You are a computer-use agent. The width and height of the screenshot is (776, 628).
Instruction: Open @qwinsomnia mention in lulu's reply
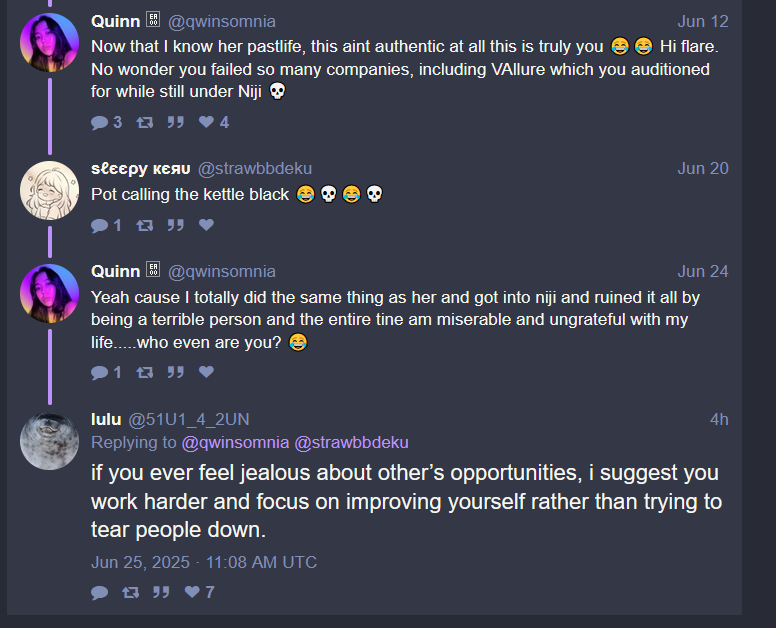(x=235, y=442)
